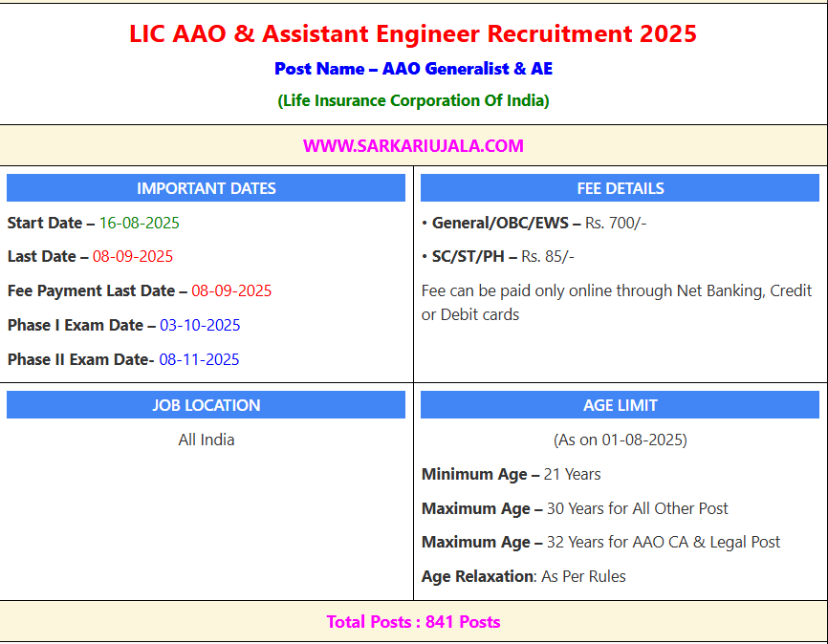Click the General/OBC/EWS fee Rs. 700/-
The height and width of the screenshot is (644, 828).
click(616, 223)
